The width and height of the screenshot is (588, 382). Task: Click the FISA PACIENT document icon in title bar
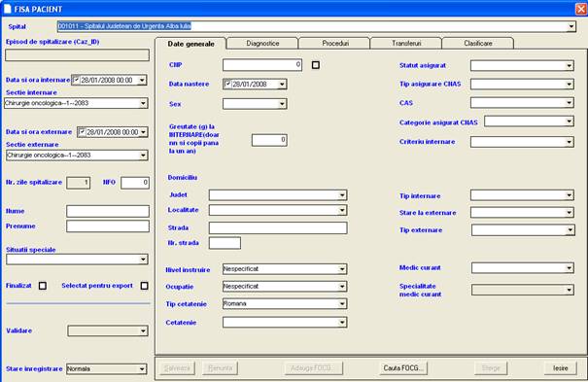click(x=8, y=9)
